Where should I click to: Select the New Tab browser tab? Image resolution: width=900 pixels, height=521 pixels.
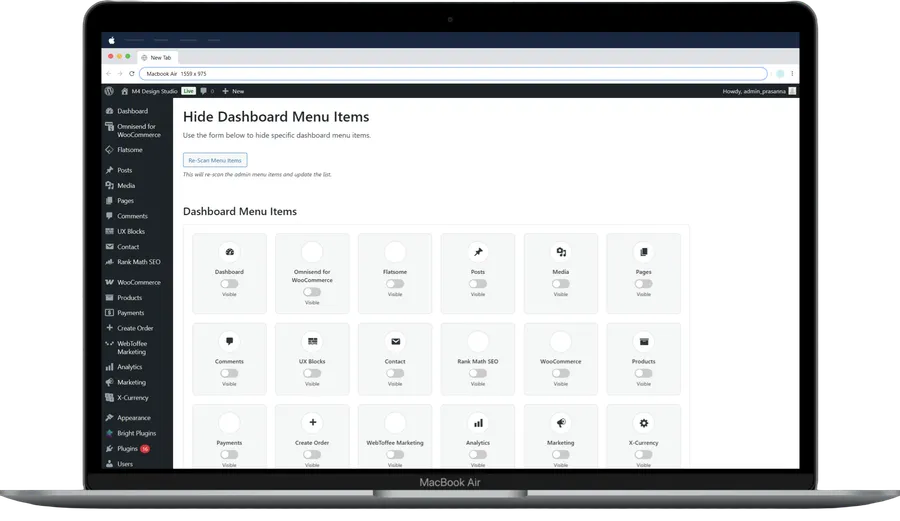click(157, 57)
